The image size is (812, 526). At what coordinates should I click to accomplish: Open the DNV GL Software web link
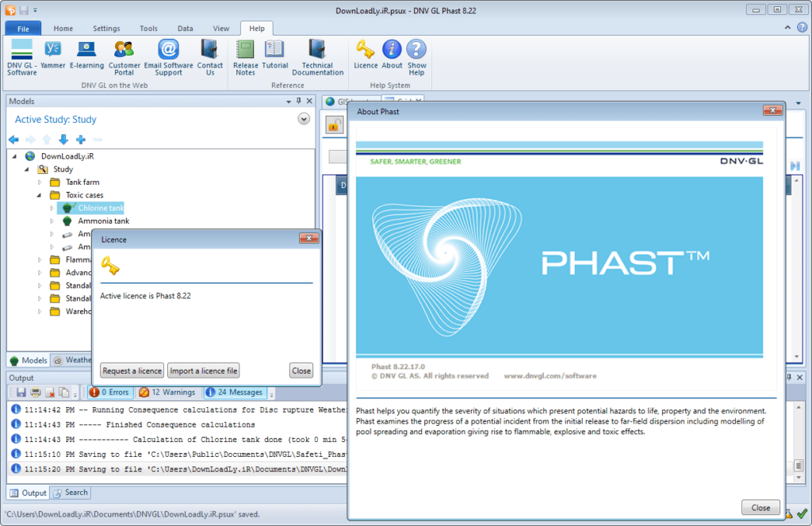tap(21, 58)
